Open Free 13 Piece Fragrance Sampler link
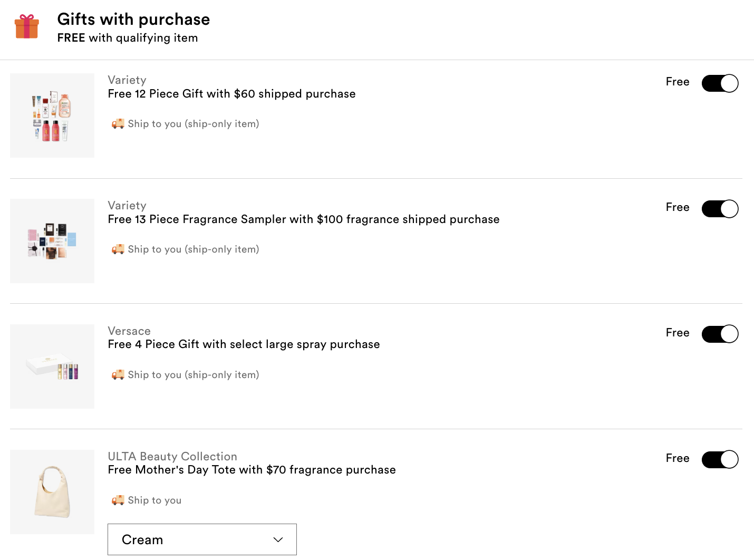 pyautogui.click(x=303, y=219)
